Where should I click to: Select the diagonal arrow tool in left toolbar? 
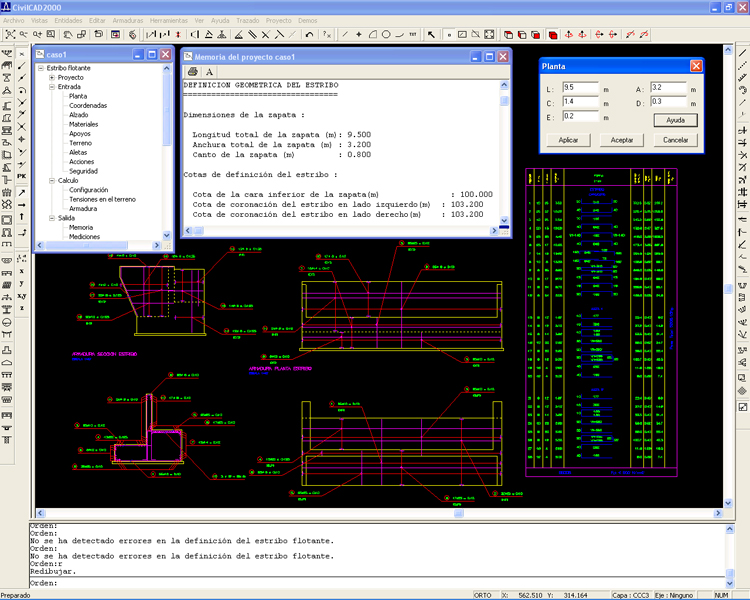[22, 191]
